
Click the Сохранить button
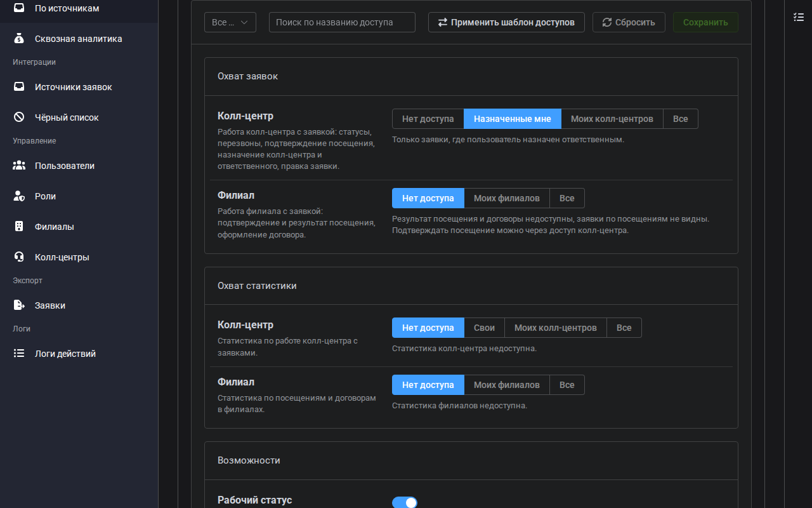click(705, 22)
